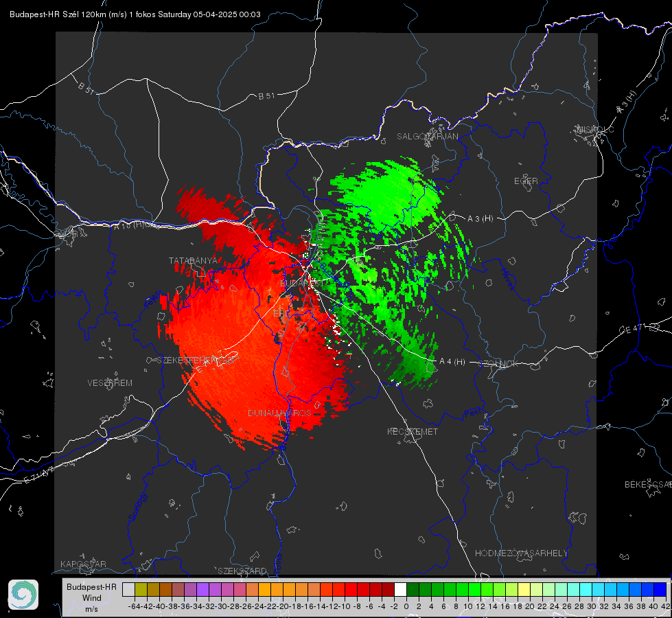Click the SZEKSZÁRD city label
672x618 pixels.
[242, 571]
